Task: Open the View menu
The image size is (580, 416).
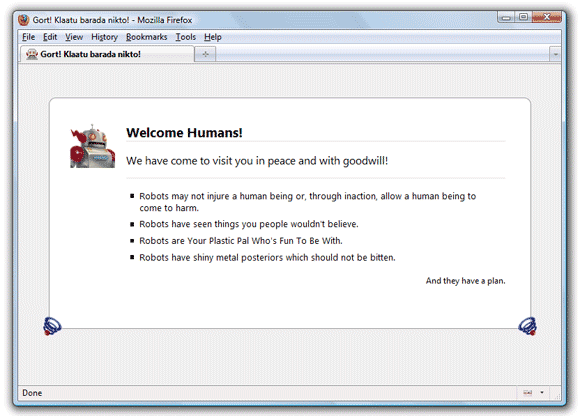Action: coord(74,37)
